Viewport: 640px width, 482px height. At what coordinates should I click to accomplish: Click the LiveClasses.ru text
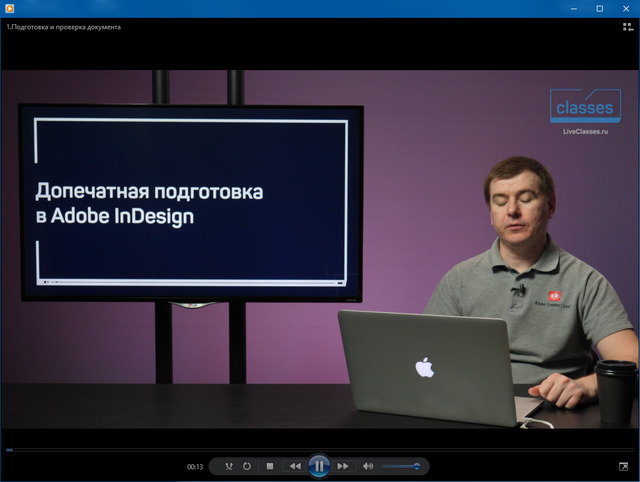586,131
